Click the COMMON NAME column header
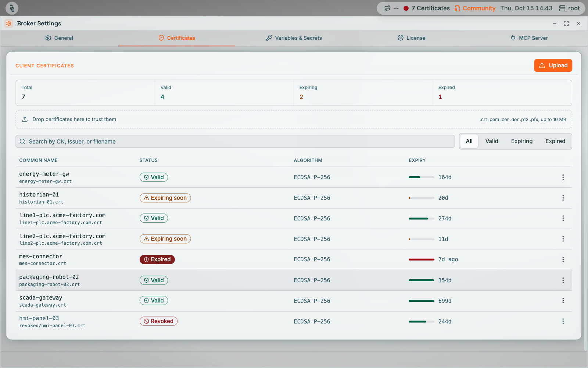Viewport: 588px width, 368px height. point(38,160)
